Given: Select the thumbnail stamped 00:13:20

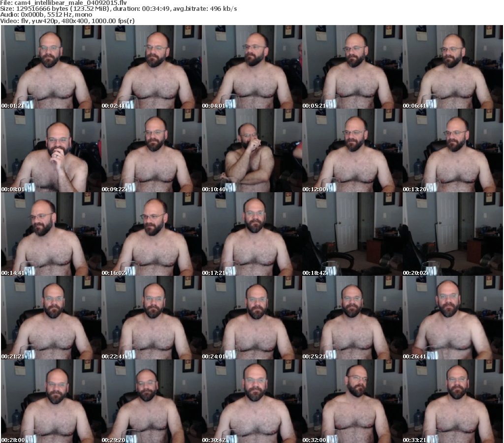Looking at the screenshot, I should [453, 150].
